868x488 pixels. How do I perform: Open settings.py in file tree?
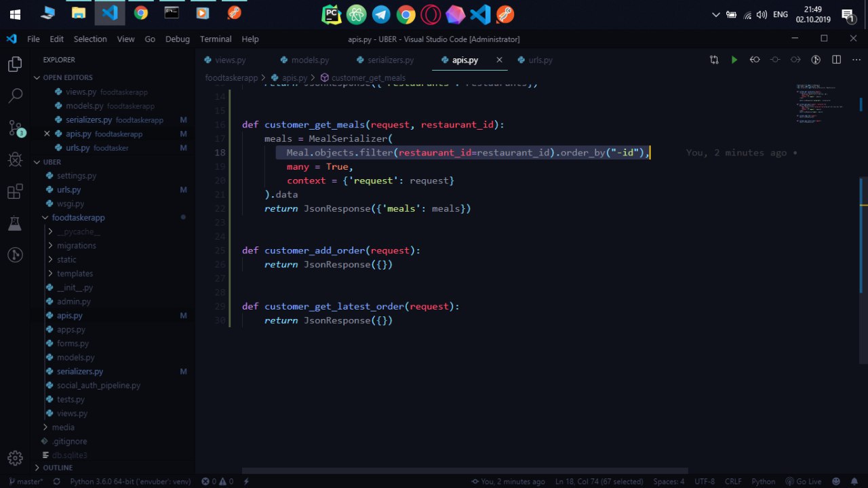tap(77, 176)
